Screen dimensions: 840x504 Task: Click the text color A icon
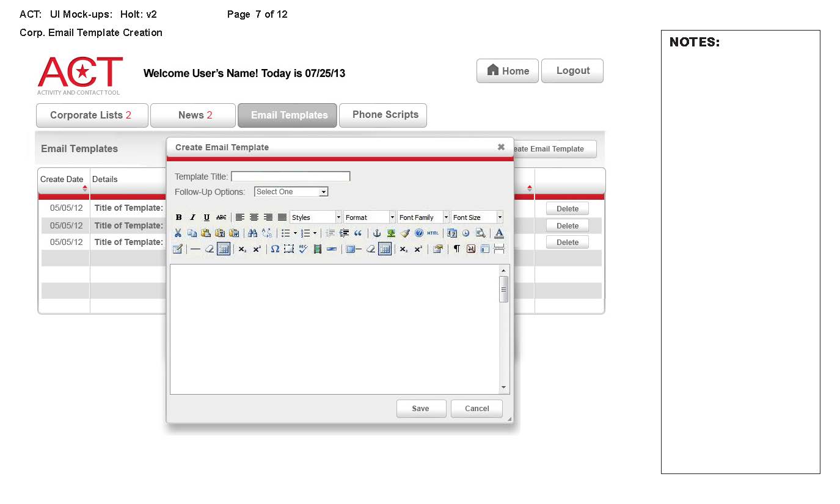(x=499, y=233)
